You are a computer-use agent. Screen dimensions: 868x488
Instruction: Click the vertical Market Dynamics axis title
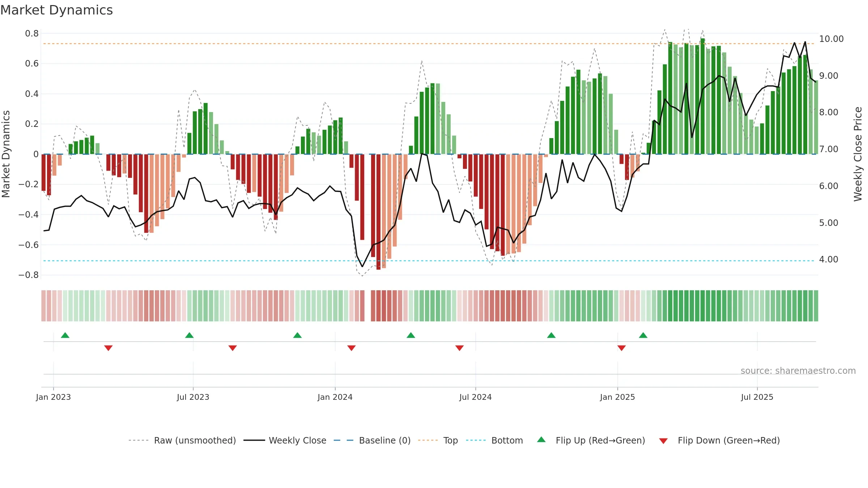tap(6, 154)
